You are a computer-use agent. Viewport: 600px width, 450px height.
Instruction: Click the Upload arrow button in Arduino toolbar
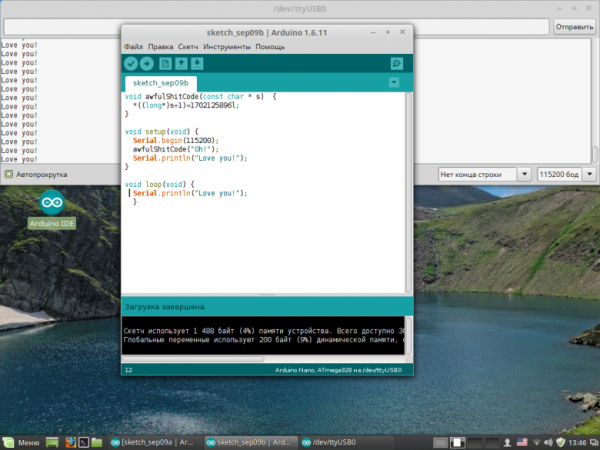coord(147,64)
